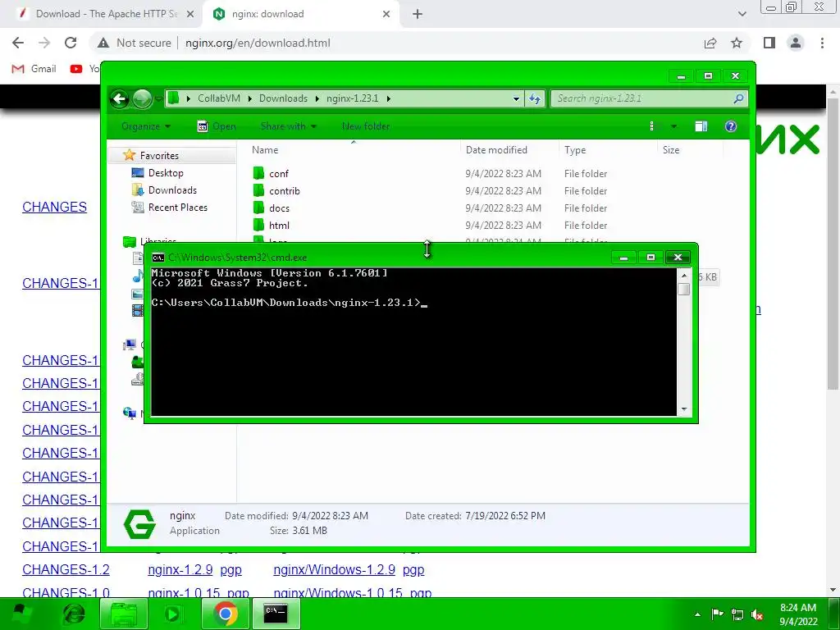Close the nginx: download tab
The image size is (840, 630).
(x=386, y=15)
